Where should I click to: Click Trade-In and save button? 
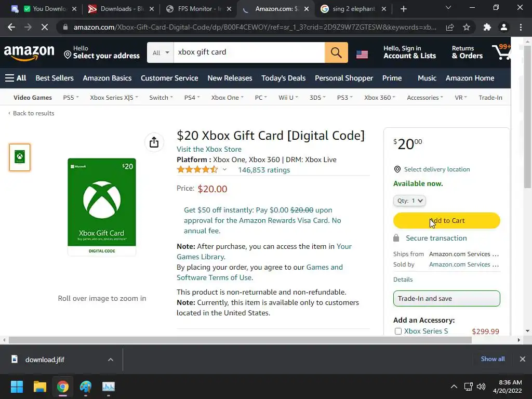tap(446, 299)
